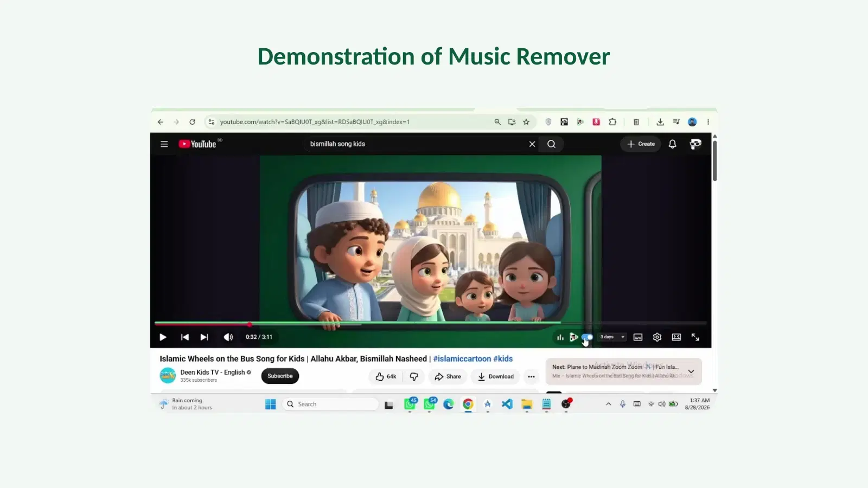Viewport: 868px width, 488px height.
Task: Skip to next video
Action: point(204,337)
